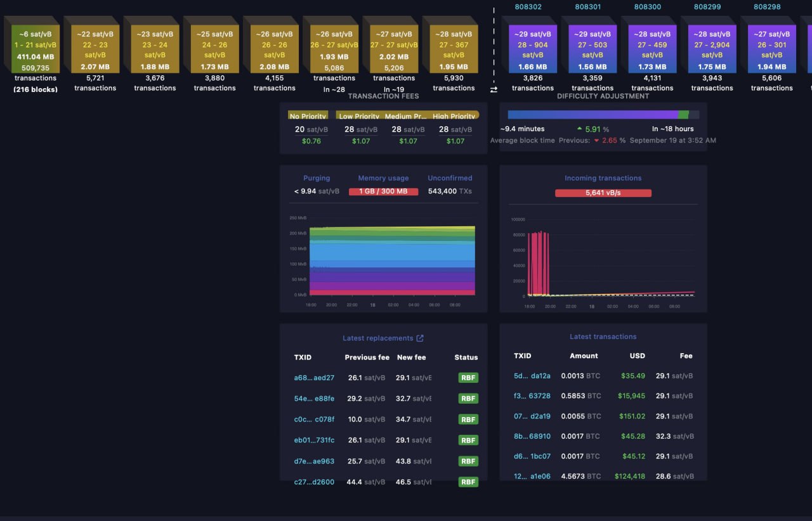The image size is (812, 521).
Task: Open replacement transaction 54e...e88fe
Action: coord(314,399)
